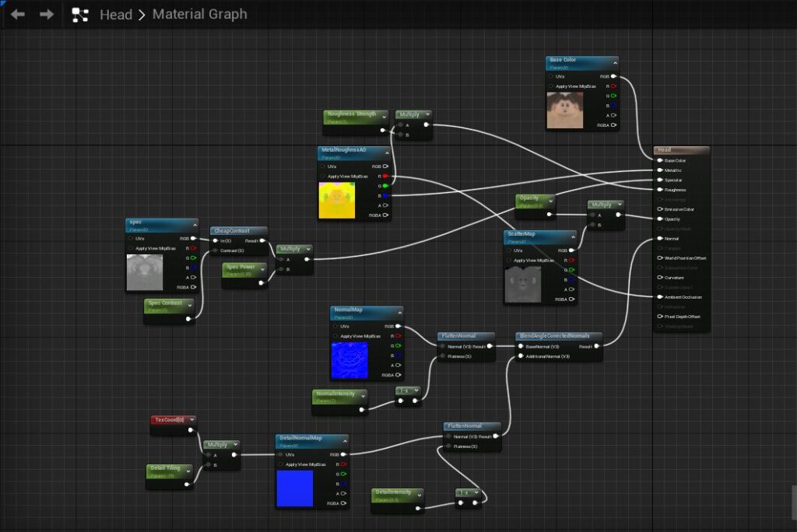Click the face texture thumbnail in Base Color
The image size is (797, 532).
(x=566, y=110)
